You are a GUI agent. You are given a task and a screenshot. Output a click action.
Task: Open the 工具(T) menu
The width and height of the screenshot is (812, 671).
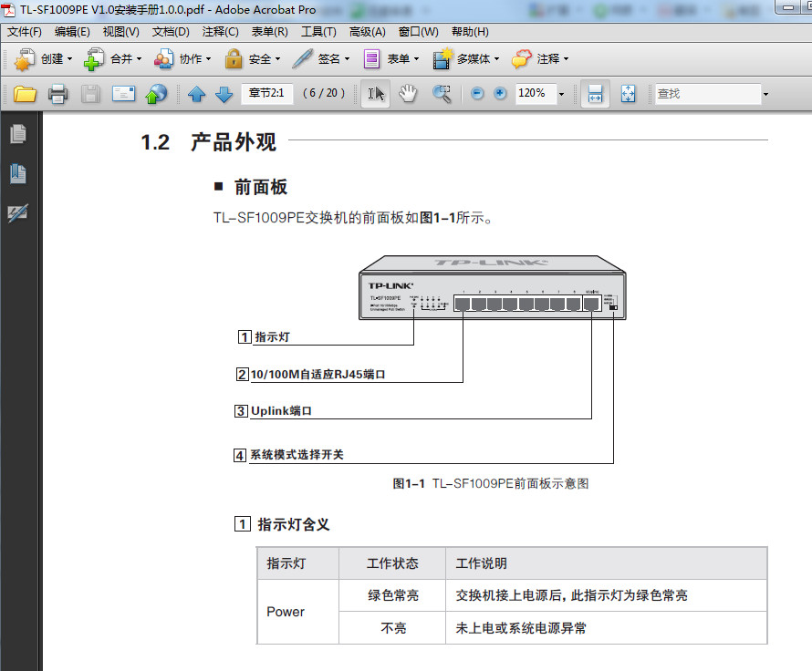[x=318, y=32]
